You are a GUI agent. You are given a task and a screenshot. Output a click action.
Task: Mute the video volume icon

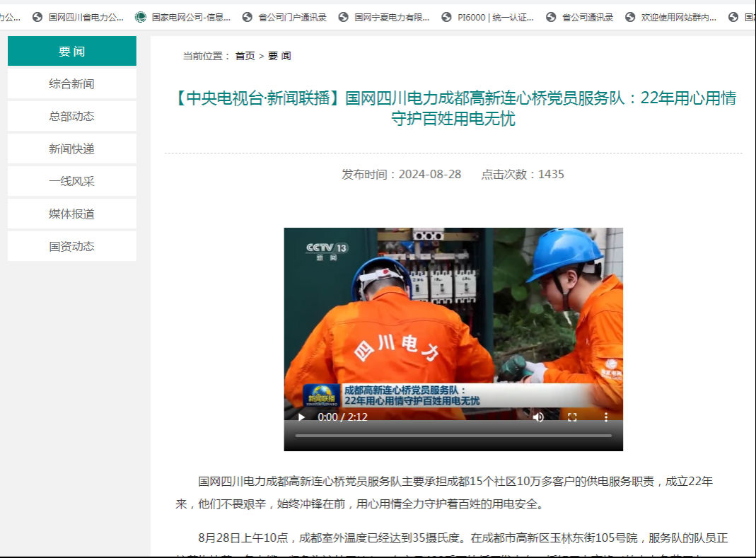[539, 417]
